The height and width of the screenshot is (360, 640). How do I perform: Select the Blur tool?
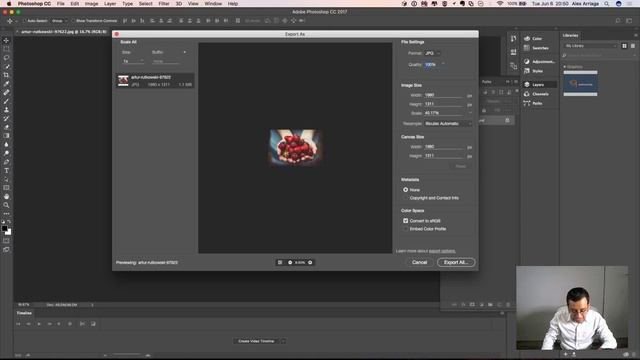[6, 144]
